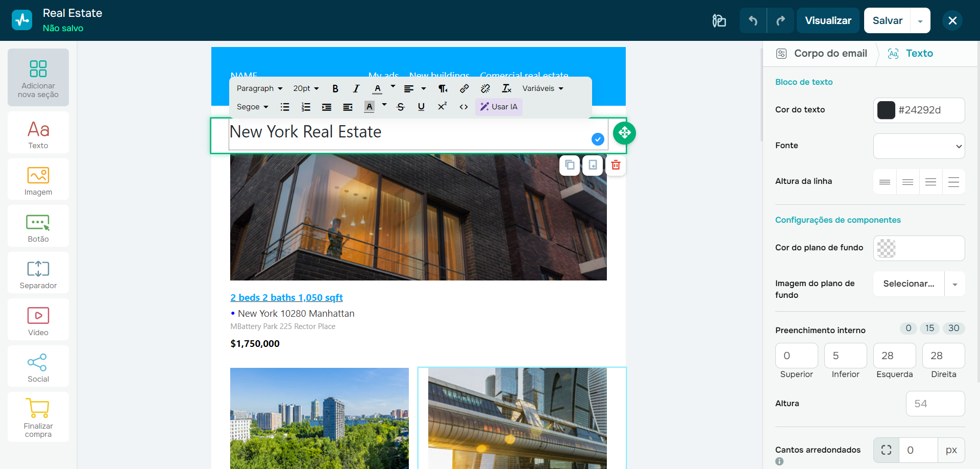Toggle underline formatting
Screen dimensions: 980x469
421,107
